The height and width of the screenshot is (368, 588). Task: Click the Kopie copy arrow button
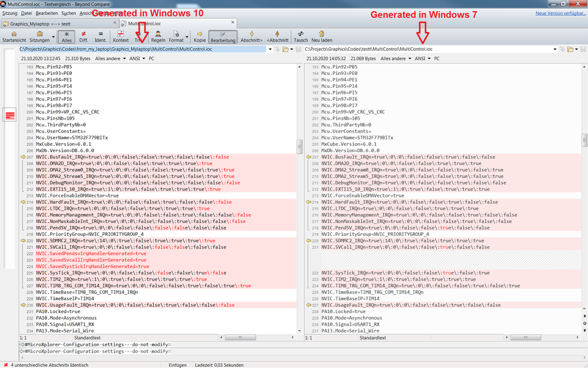pyautogui.click(x=200, y=37)
